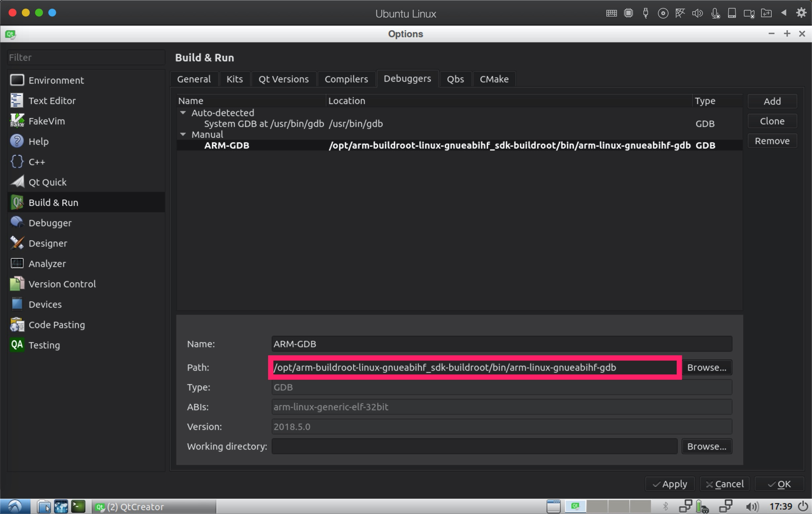The height and width of the screenshot is (514, 812).
Task: Edit the debugger Name field
Action: coord(502,344)
